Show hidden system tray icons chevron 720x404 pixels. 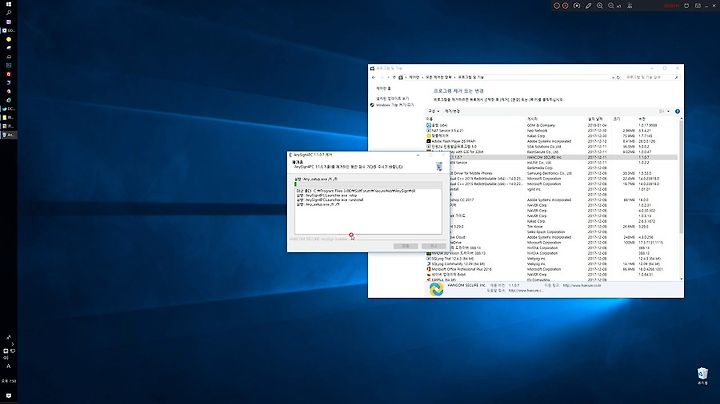12,344
